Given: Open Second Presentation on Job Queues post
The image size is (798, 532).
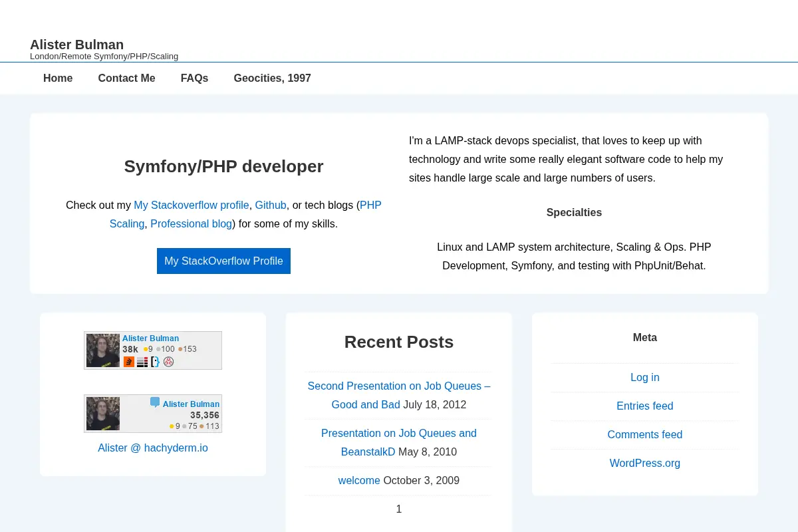Looking at the screenshot, I should point(399,395).
